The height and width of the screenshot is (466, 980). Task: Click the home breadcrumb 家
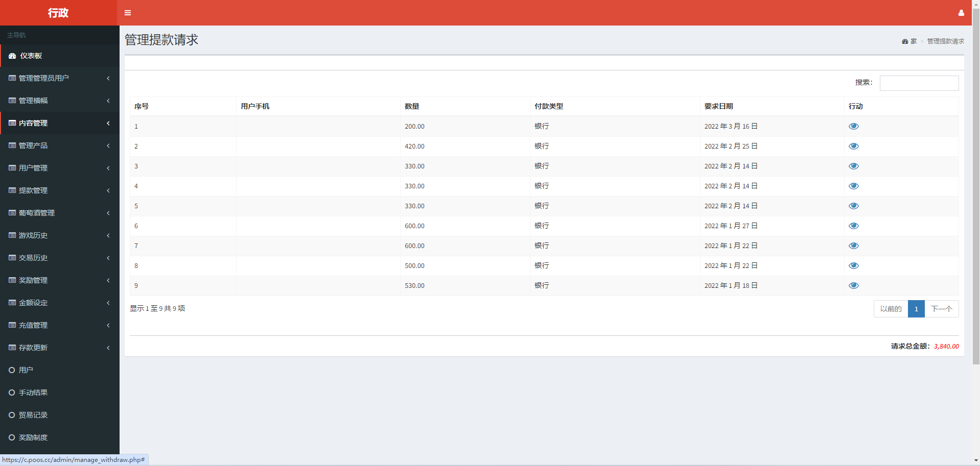914,41
